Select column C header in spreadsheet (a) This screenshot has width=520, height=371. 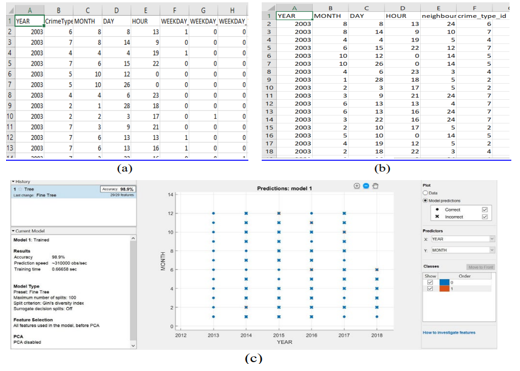(88, 10)
